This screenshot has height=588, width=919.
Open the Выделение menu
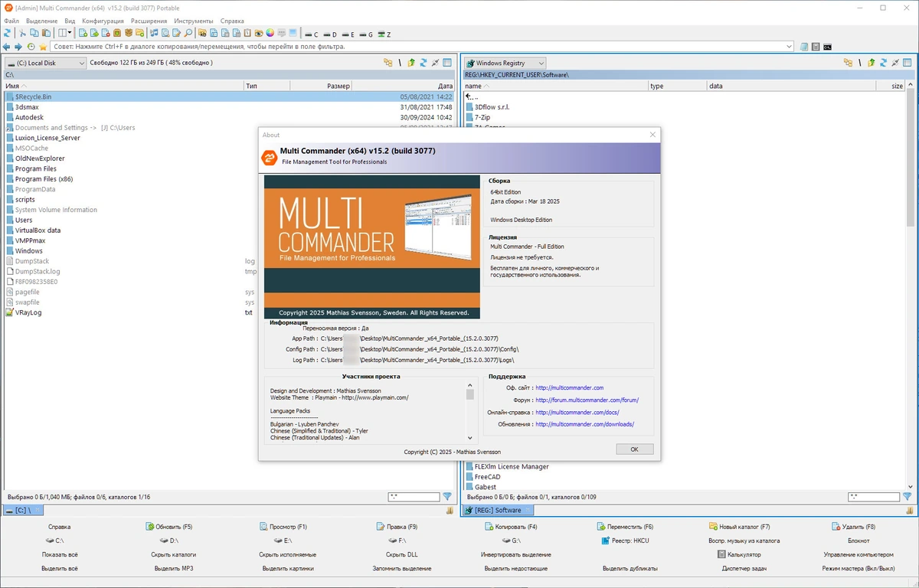pos(41,21)
